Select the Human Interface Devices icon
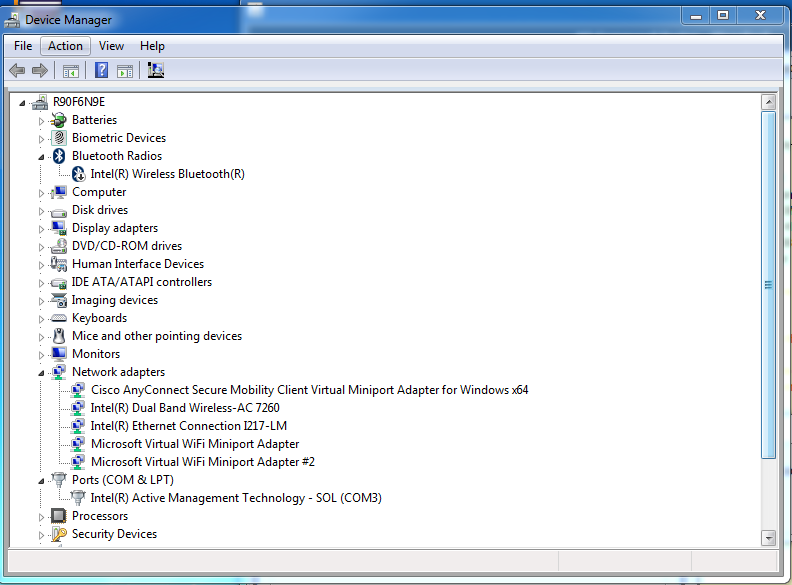 pyautogui.click(x=59, y=264)
